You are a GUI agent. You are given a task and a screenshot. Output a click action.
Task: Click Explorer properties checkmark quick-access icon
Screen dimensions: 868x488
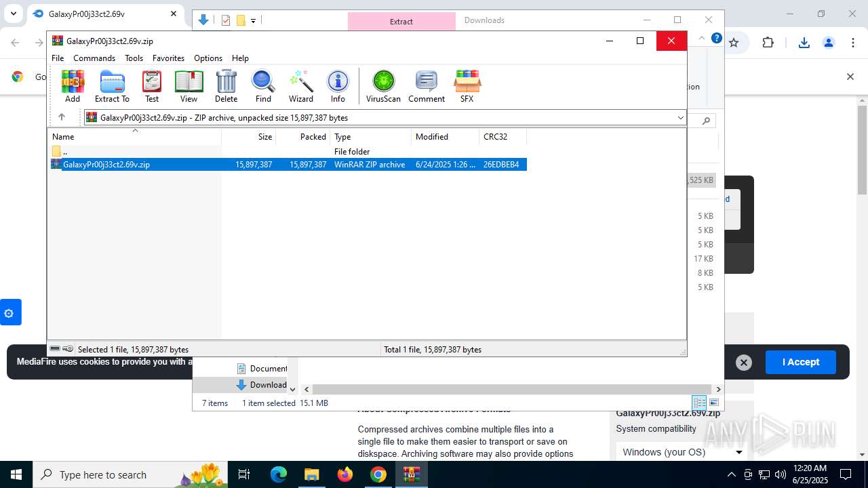coord(226,20)
